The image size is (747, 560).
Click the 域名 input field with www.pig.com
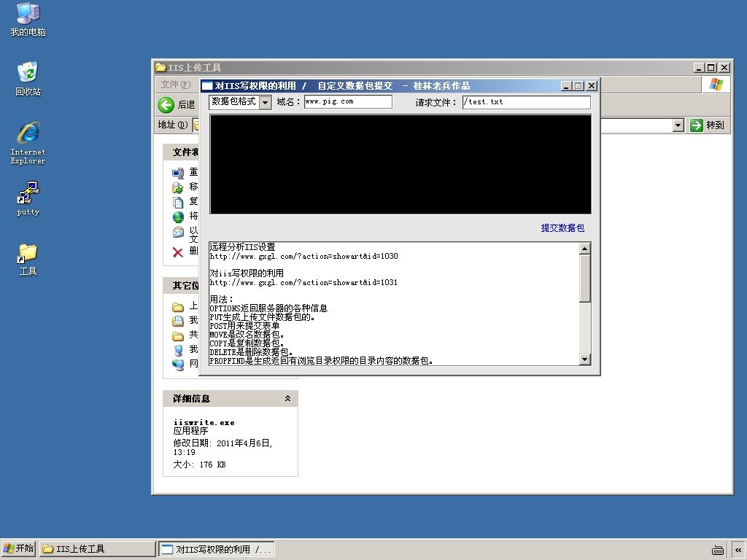(348, 101)
